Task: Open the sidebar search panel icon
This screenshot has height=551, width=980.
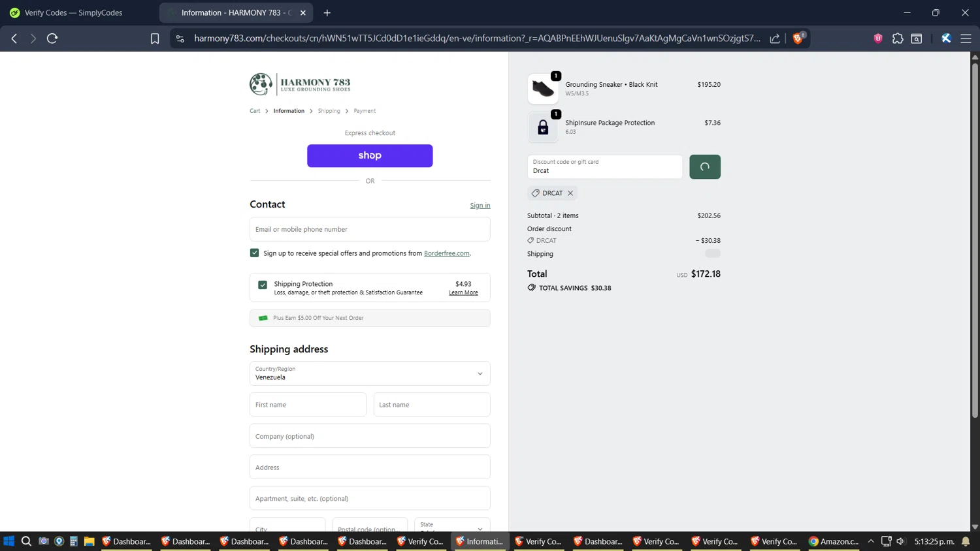Action: (917, 39)
